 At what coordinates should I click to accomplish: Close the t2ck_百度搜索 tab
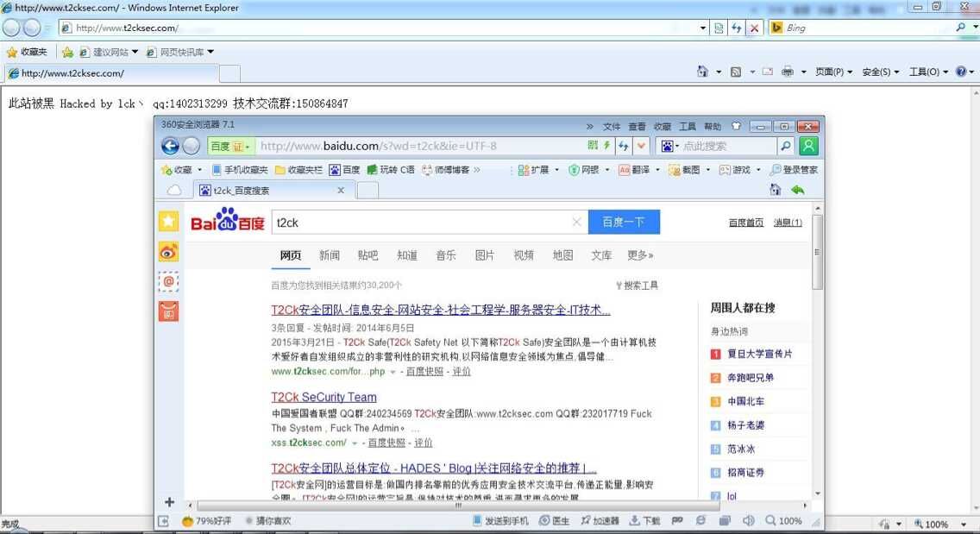pos(341,190)
